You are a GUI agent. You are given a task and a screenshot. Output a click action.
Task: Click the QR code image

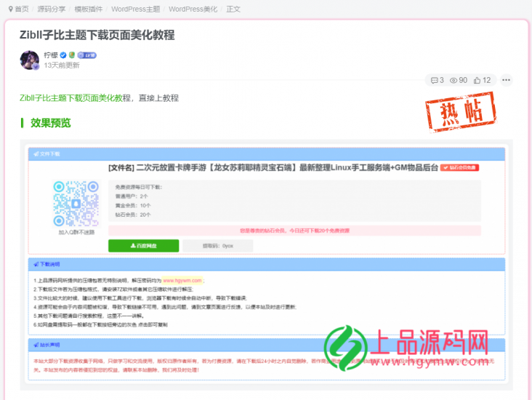76,203
